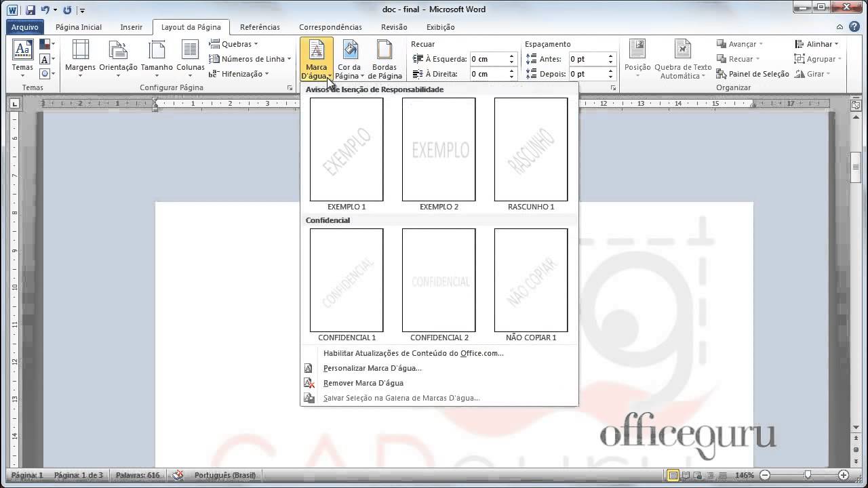
Task: Select Print Layout view icon in status bar
Action: [673, 475]
